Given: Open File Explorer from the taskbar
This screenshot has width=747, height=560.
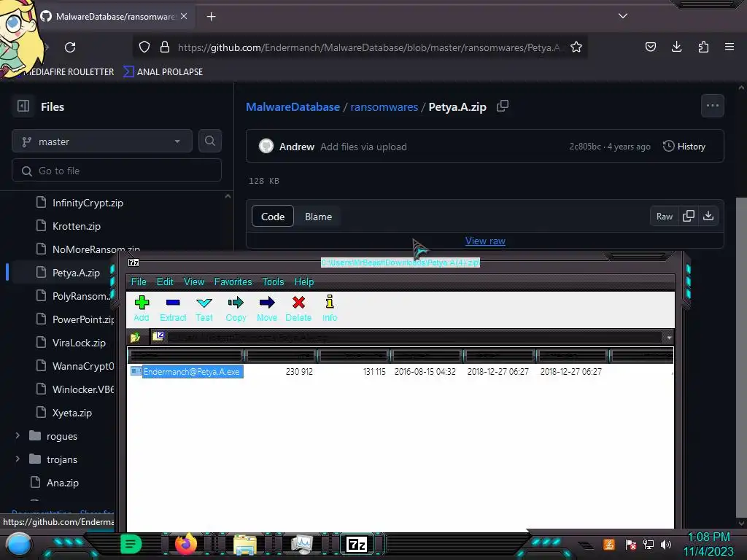Looking at the screenshot, I should 245,544.
